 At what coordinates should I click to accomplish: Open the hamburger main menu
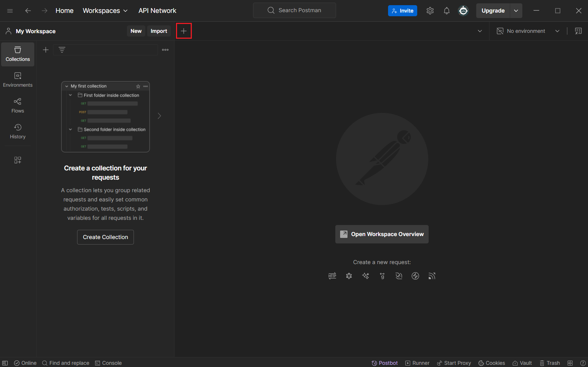click(x=10, y=11)
